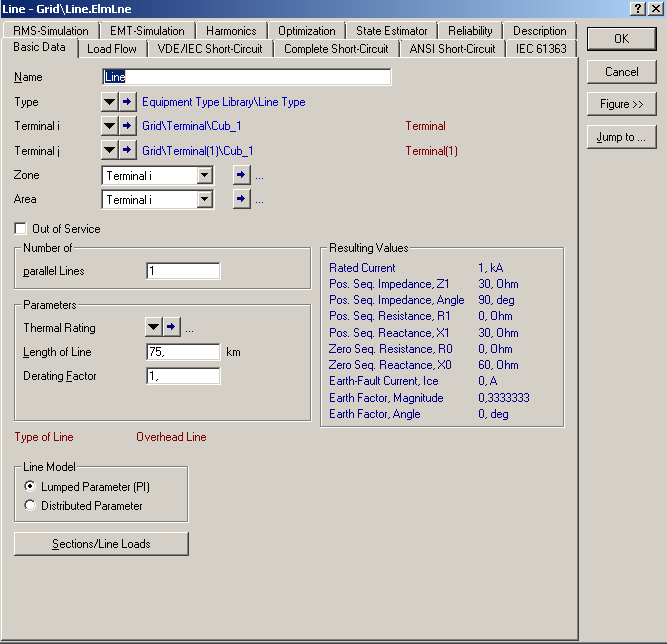Viewport: 667px width, 644px height.
Task: Click the red Terminal(1) label
Action: point(431,151)
